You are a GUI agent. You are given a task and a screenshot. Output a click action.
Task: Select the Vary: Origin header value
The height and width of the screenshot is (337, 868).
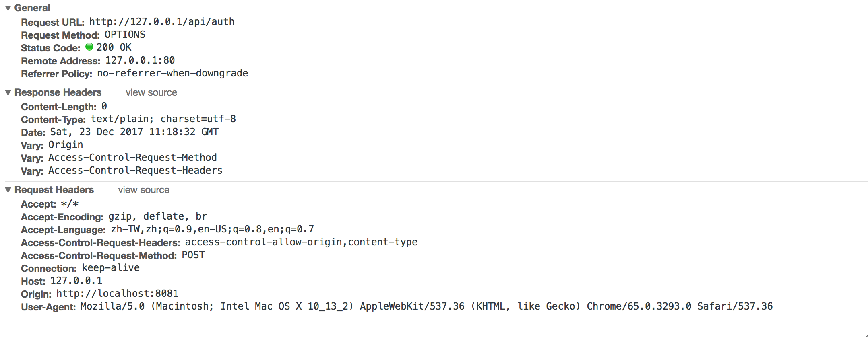[x=66, y=144]
